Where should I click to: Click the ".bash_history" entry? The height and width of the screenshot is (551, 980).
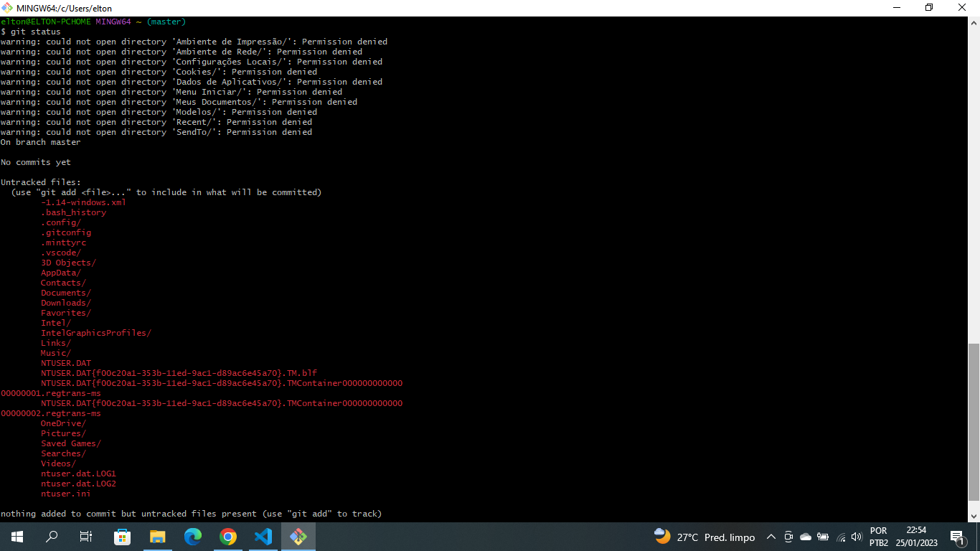73,212
